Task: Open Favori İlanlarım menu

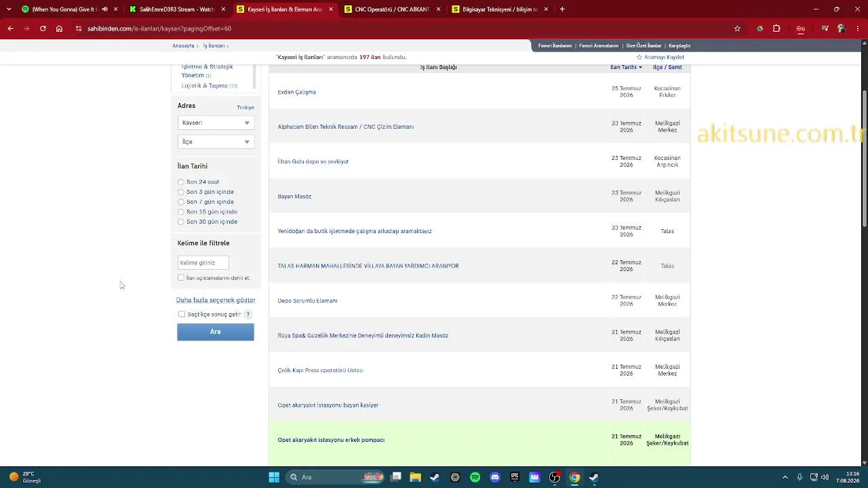Action: [555, 45]
